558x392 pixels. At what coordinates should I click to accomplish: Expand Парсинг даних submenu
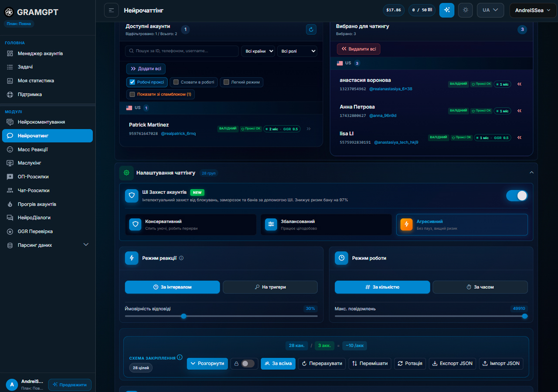(x=48, y=245)
